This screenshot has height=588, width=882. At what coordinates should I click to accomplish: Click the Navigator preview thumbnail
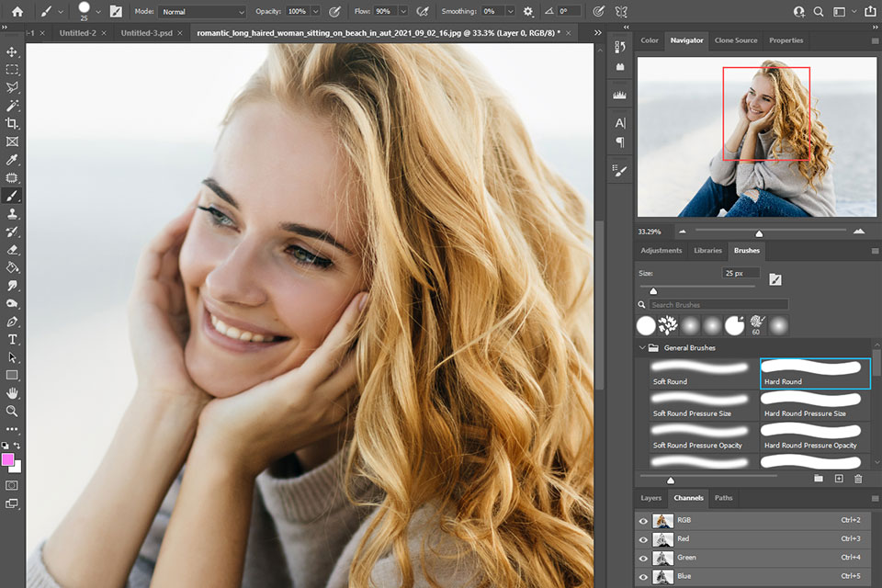(x=756, y=137)
